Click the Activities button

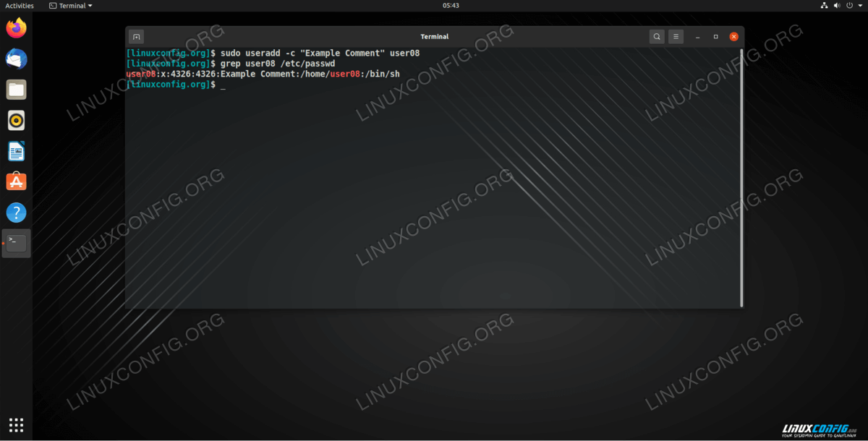(x=20, y=6)
